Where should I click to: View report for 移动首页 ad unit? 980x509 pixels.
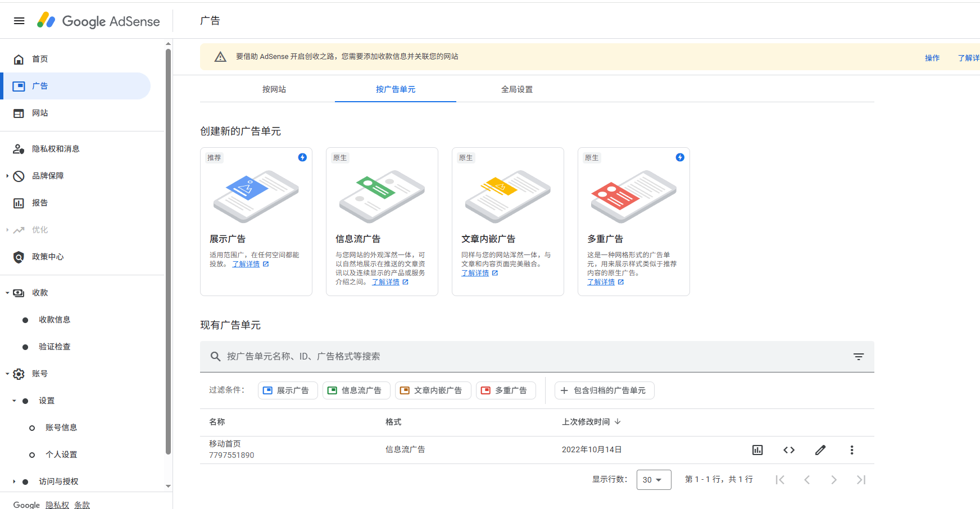click(757, 450)
